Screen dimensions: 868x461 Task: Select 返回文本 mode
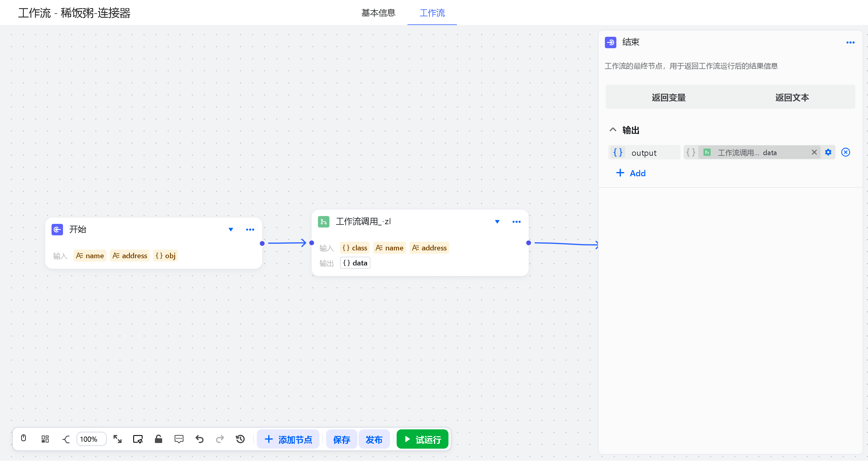(792, 97)
